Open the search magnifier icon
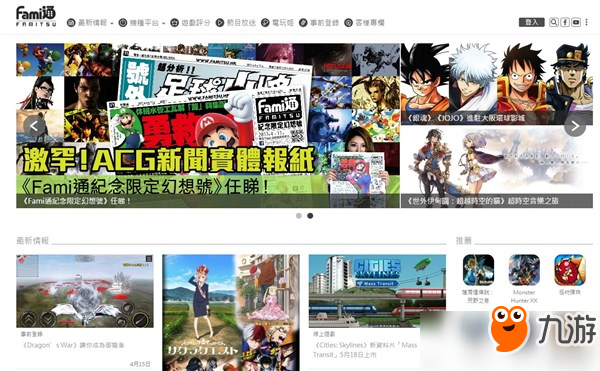 [x=553, y=22]
